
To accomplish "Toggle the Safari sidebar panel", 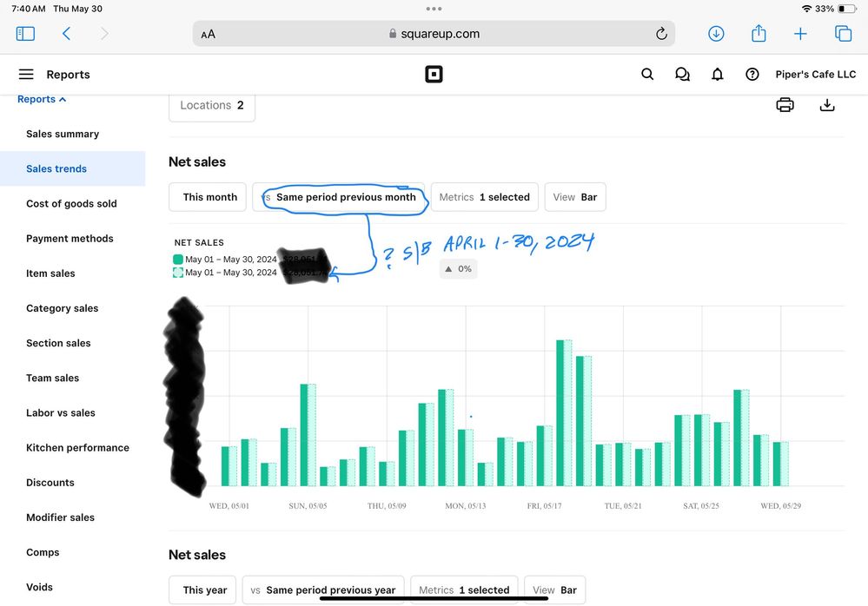I will (x=25, y=34).
